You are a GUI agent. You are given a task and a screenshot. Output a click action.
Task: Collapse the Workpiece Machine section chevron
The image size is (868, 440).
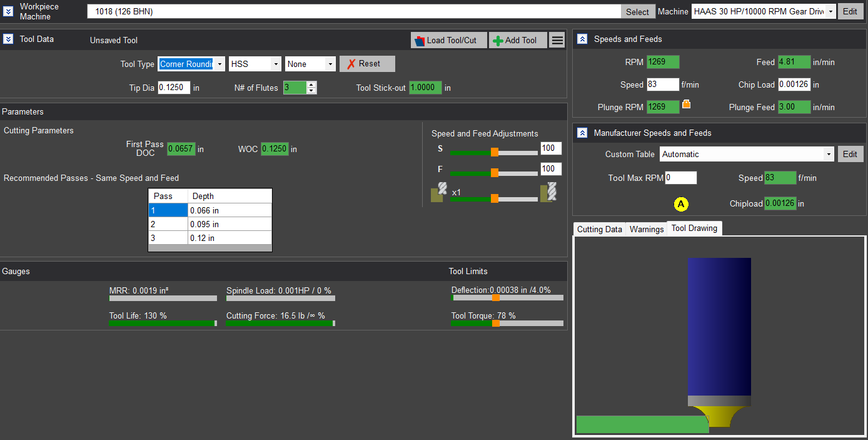pos(8,11)
